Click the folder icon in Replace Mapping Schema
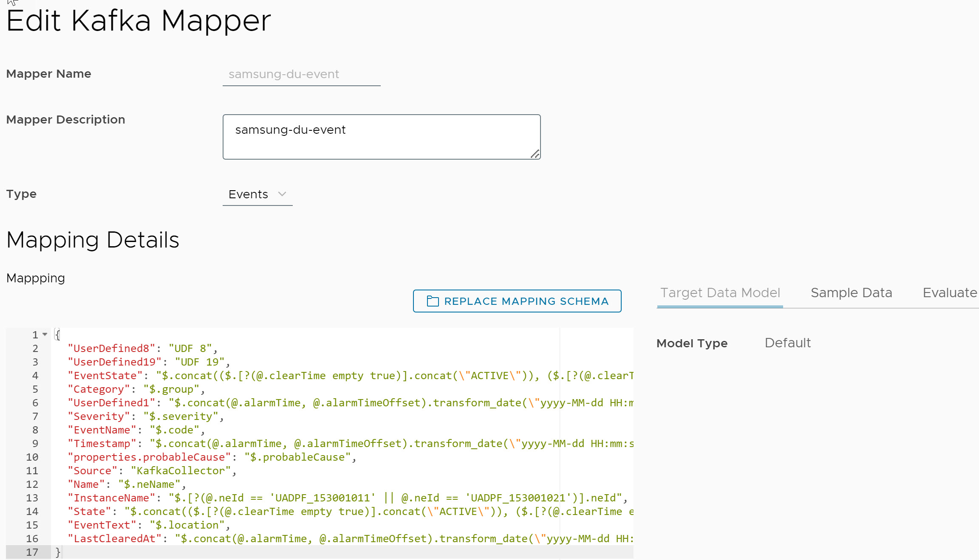Viewport: 979px width, 560px height. tap(433, 301)
